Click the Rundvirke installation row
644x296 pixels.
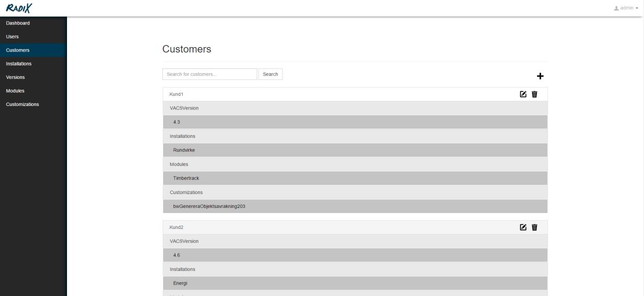pos(355,150)
